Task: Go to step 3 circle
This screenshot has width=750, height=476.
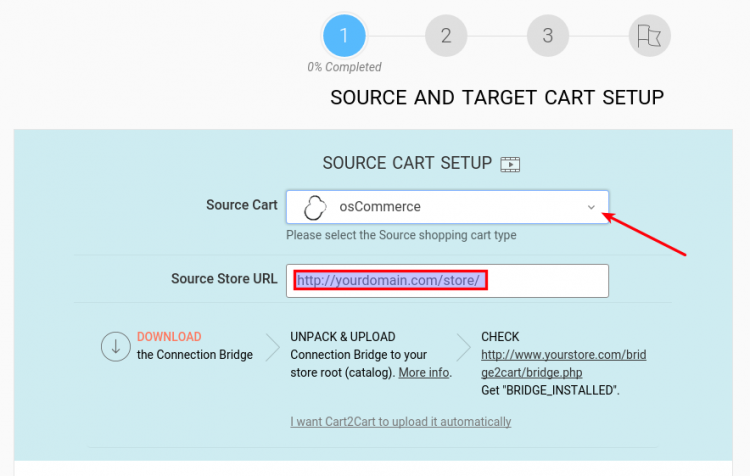Action: [x=548, y=35]
